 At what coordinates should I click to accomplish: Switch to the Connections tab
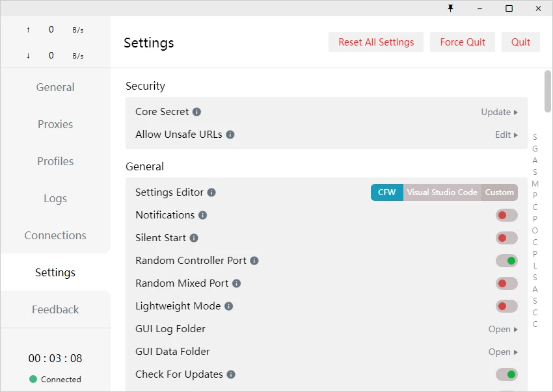point(55,235)
